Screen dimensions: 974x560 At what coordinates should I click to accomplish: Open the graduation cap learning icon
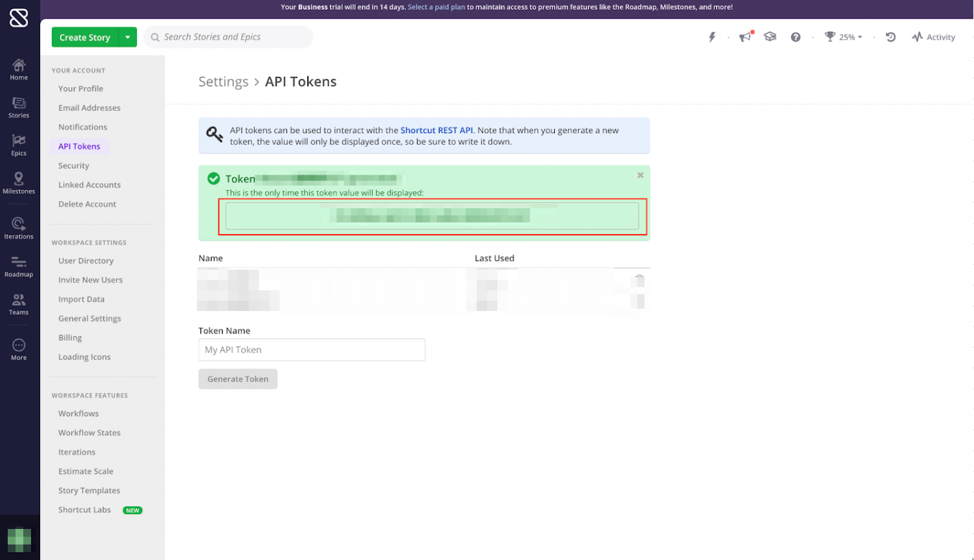770,38
